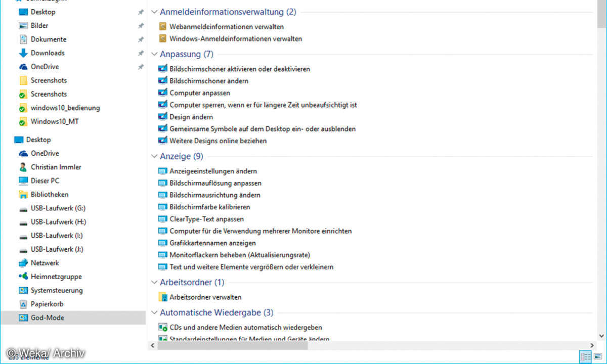Click the blue Downloads arrow icon
The image size is (607, 364).
coord(23,53)
